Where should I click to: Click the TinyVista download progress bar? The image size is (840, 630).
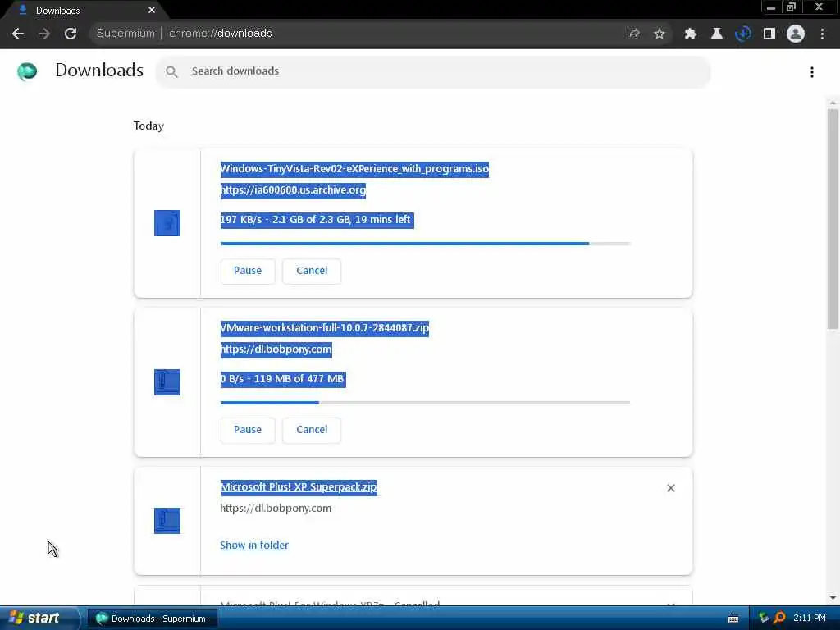(426, 244)
